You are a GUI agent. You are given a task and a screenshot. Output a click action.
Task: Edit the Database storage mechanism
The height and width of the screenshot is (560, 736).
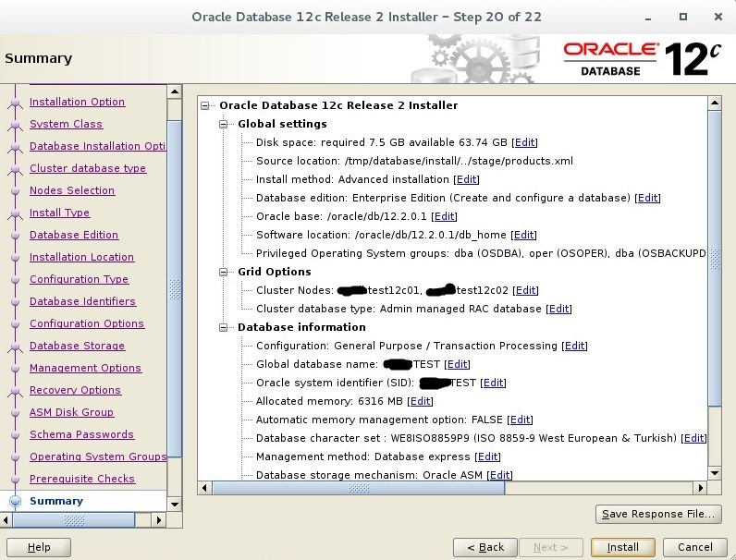(x=499, y=475)
